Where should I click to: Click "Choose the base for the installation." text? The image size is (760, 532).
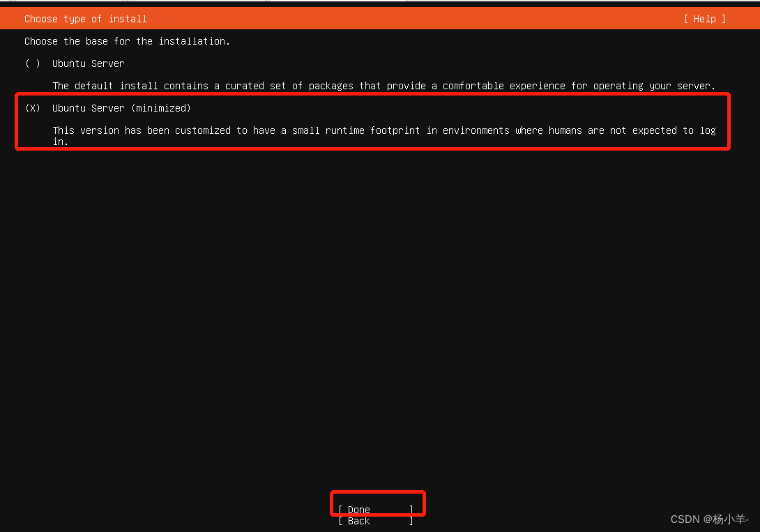tap(127, 41)
